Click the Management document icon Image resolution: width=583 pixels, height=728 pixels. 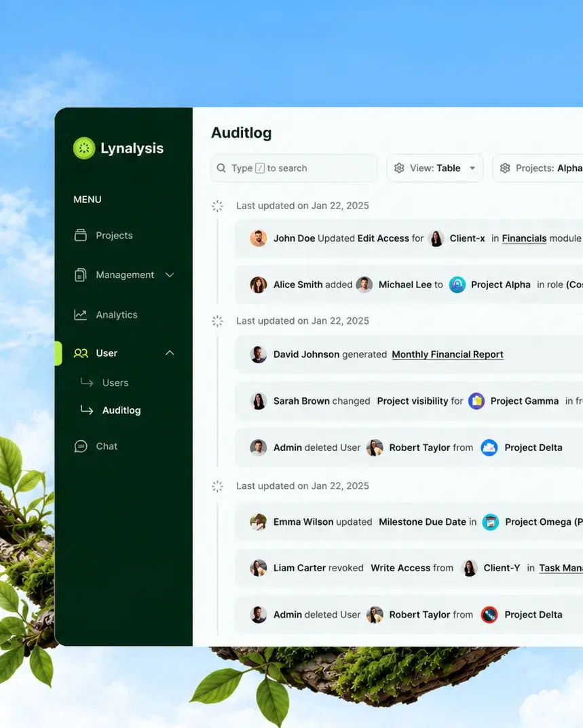pos(80,275)
